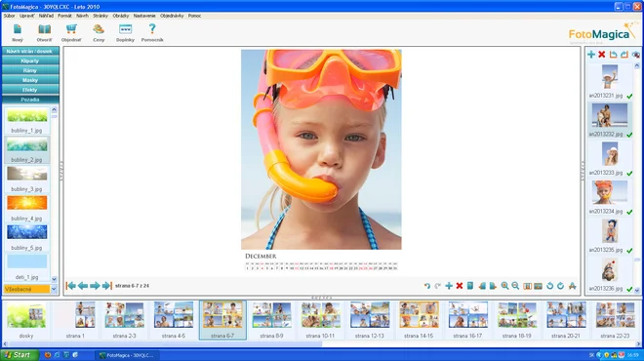This screenshot has height=361, width=644.
Task: Select photo an2013236.jpg thumbnail
Action: (610, 270)
